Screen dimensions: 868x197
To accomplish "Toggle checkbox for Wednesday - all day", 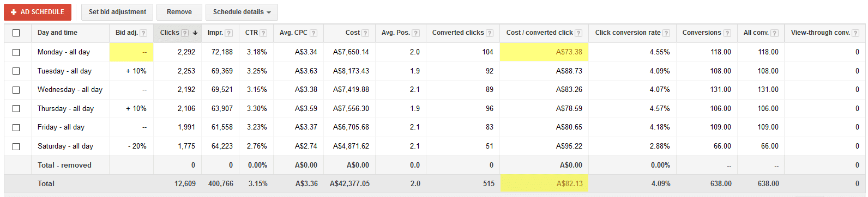I will [x=16, y=90].
